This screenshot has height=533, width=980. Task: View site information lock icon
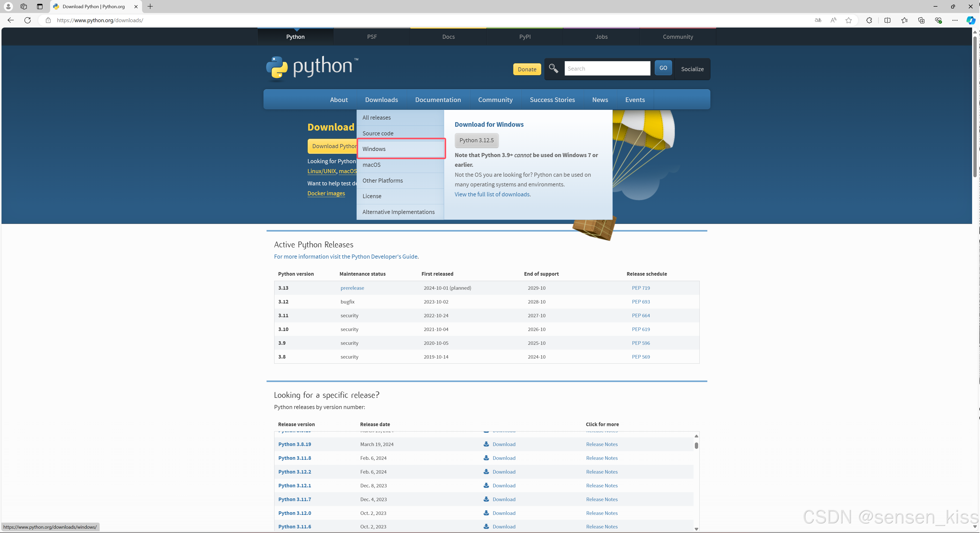coord(48,20)
